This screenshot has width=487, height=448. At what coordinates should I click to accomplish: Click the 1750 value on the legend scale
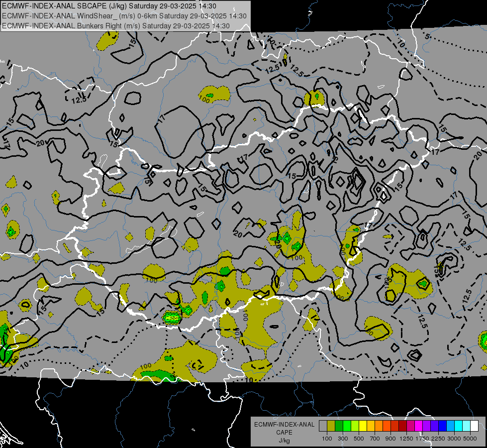pyautogui.click(x=422, y=439)
